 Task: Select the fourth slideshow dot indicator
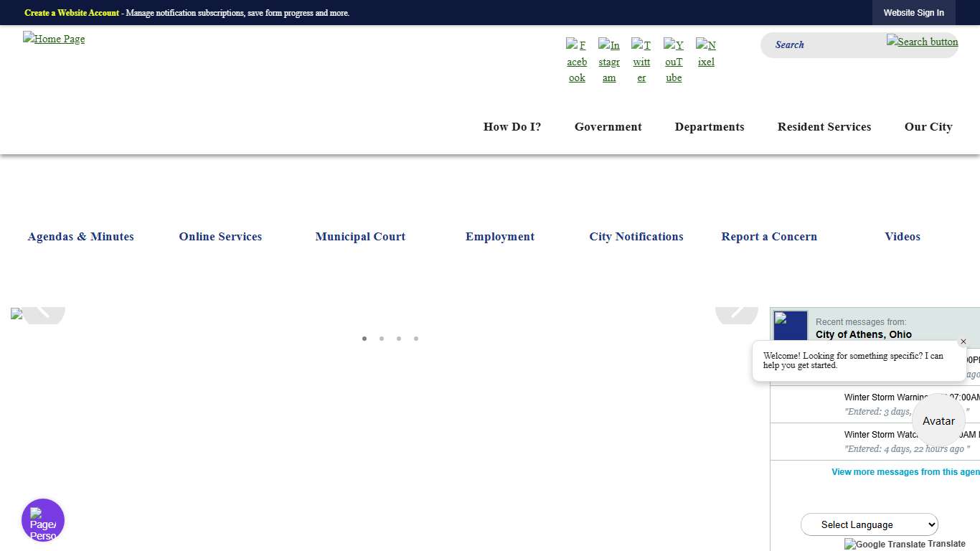[416, 339]
